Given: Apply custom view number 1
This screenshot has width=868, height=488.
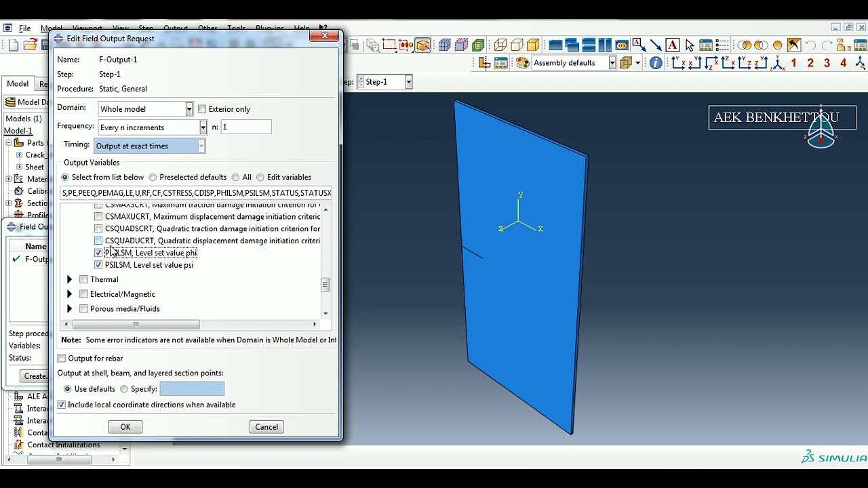Looking at the screenshot, I should tap(794, 63).
